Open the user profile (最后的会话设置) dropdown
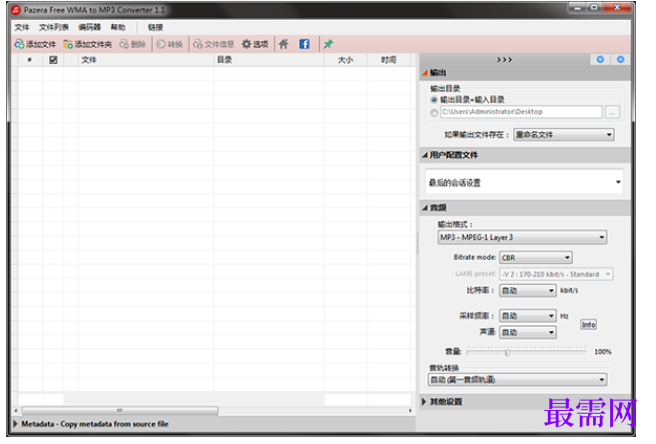This screenshot has height=444, width=656. pos(524,182)
